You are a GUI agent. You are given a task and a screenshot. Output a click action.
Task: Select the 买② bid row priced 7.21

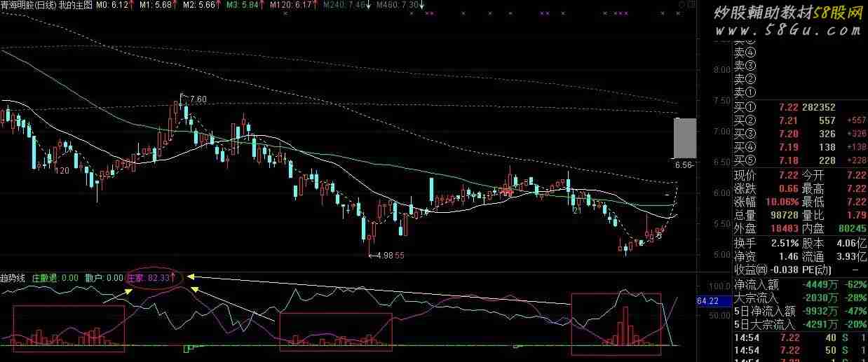pyautogui.click(x=800, y=120)
